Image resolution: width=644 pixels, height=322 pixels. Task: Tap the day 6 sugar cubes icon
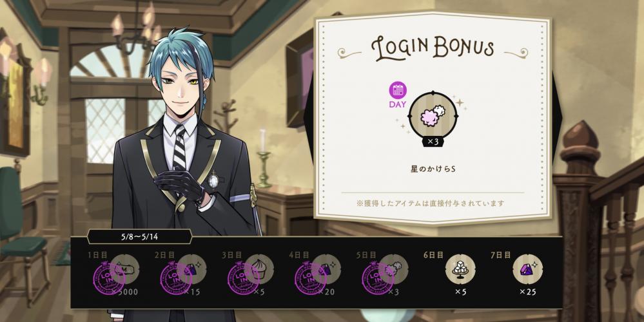460,269
